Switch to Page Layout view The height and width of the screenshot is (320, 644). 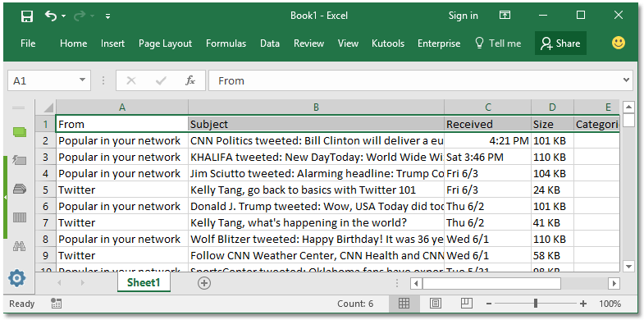point(436,304)
